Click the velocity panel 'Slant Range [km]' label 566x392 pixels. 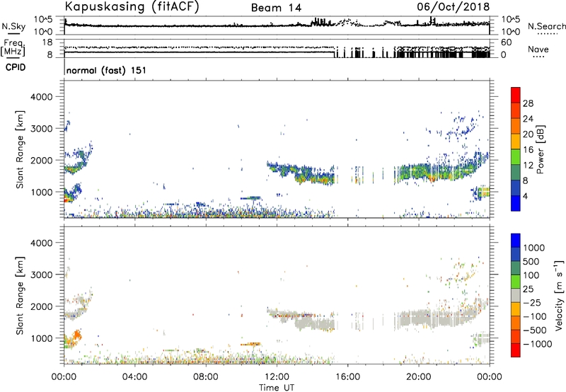click(20, 296)
